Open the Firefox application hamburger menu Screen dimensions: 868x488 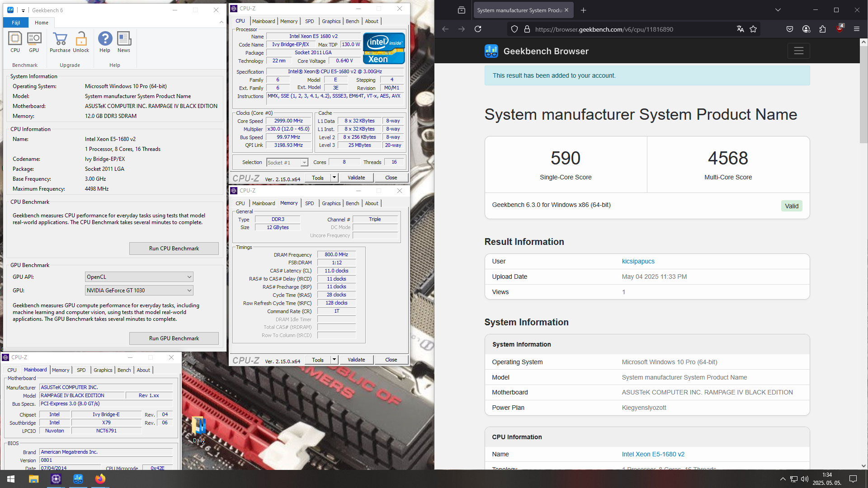coord(856,29)
